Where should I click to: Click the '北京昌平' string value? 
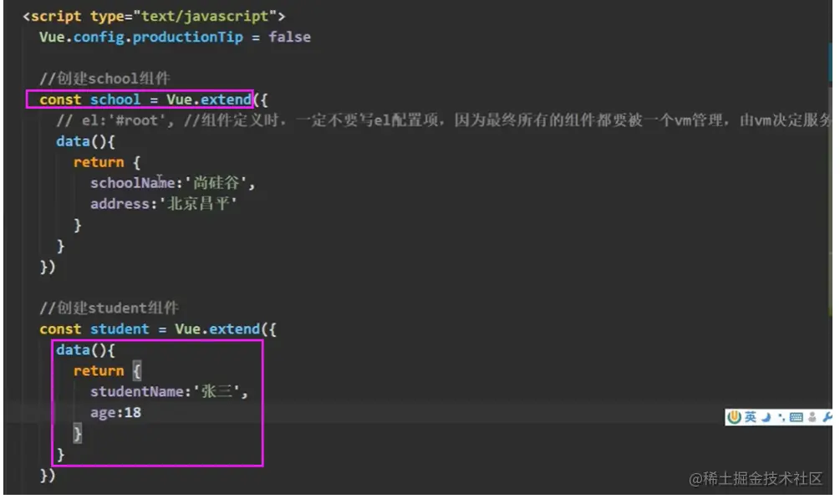click(198, 204)
